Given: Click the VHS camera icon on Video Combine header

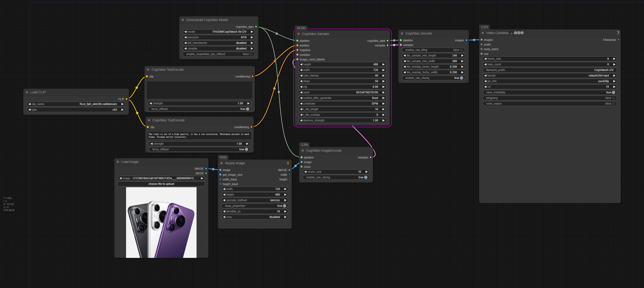Looking at the screenshot, I should pyautogui.click(x=511, y=33).
